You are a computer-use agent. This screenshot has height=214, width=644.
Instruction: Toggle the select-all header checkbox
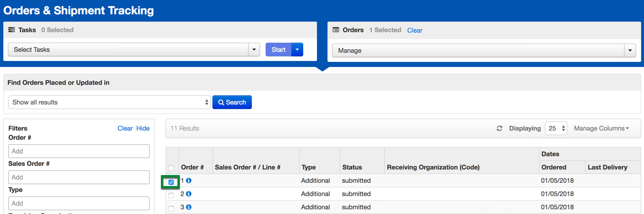(171, 168)
